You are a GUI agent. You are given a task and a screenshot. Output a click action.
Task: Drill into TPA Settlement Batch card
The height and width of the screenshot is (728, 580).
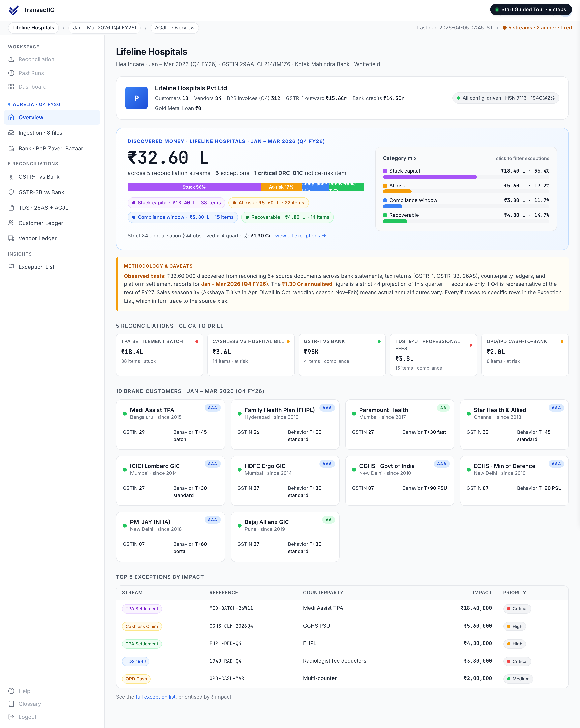(x=159, y=355)
